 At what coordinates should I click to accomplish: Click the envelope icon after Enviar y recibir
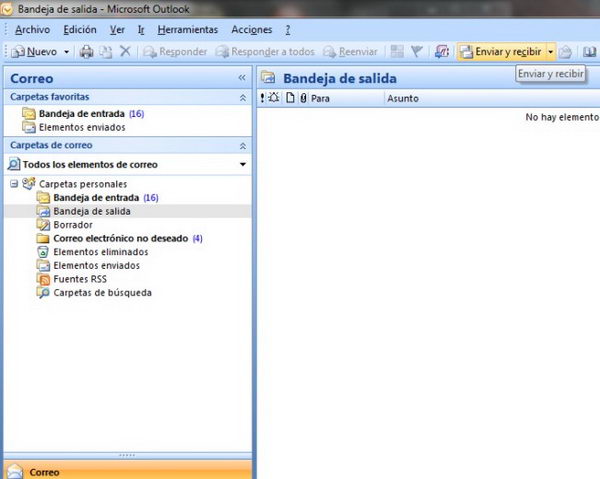[565, 52]
